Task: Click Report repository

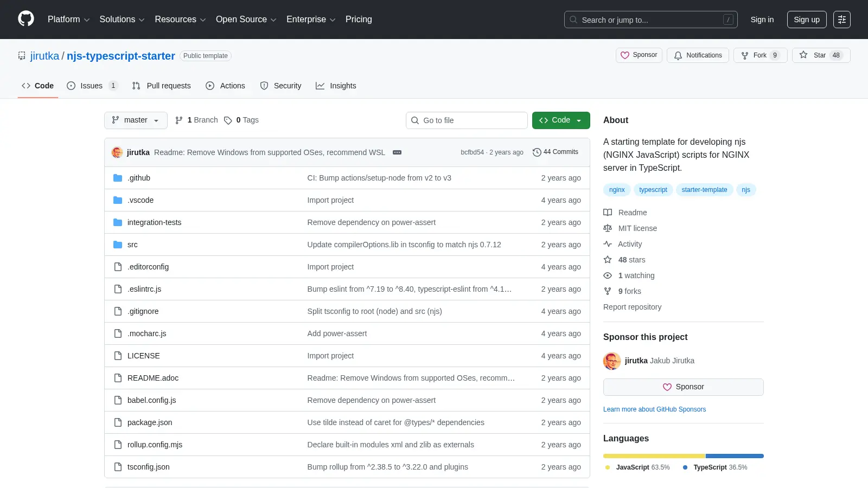Action: (632, 307)
